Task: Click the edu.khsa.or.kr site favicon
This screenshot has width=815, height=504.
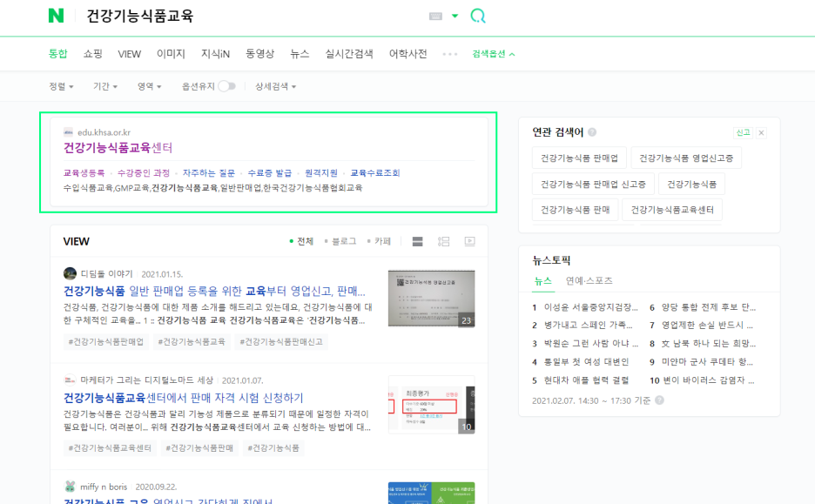Action: pos(68,132)
